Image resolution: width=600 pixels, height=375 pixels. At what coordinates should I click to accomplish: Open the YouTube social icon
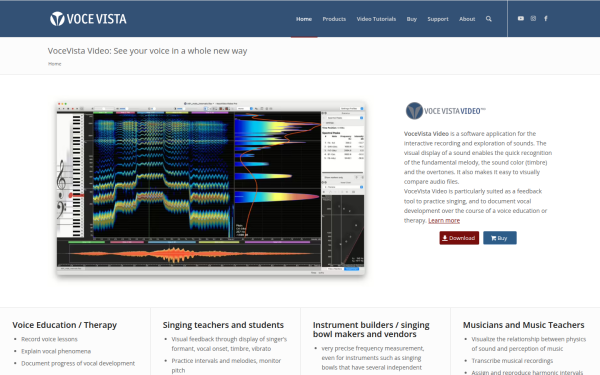[521, 18]
